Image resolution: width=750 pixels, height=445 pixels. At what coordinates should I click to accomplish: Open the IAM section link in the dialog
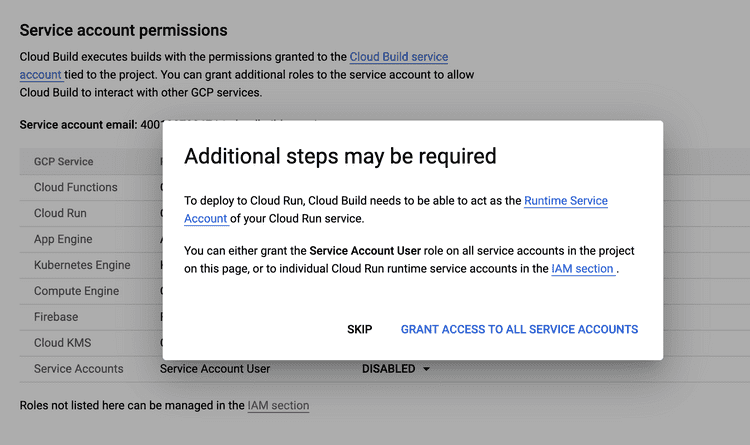coord(583,269)
